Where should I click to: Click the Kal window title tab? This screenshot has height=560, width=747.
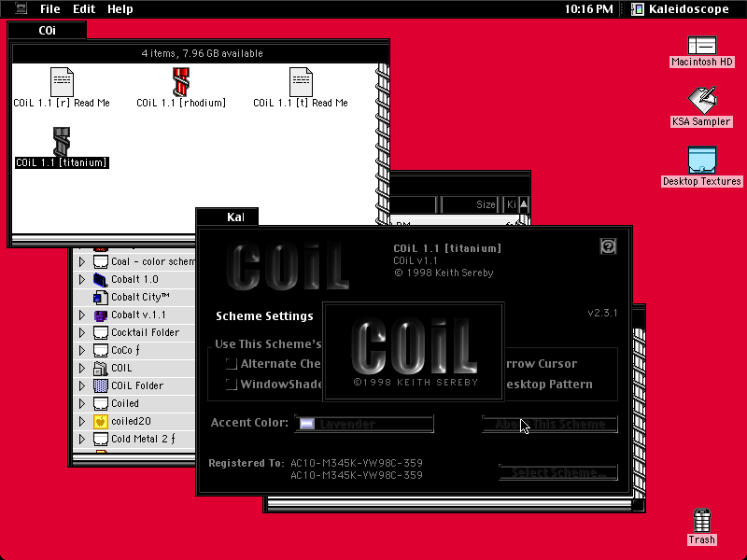point(227,217)
